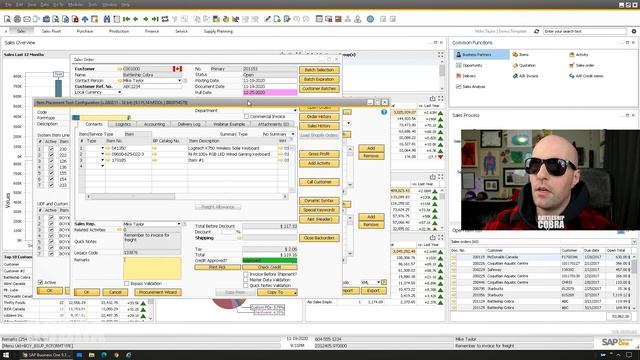Click the blue globe help toolbar icon
Screen dimensions: 640x360
click(x=370, y=19)
